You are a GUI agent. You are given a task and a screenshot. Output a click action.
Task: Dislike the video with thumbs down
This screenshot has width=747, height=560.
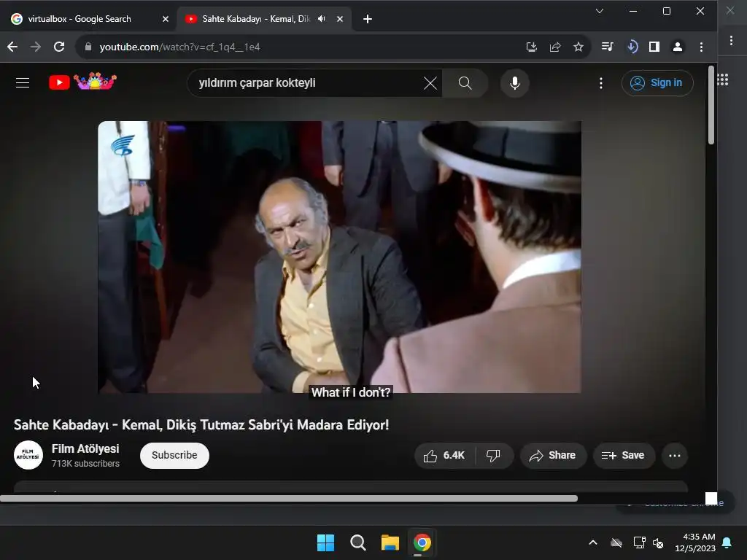494,456
